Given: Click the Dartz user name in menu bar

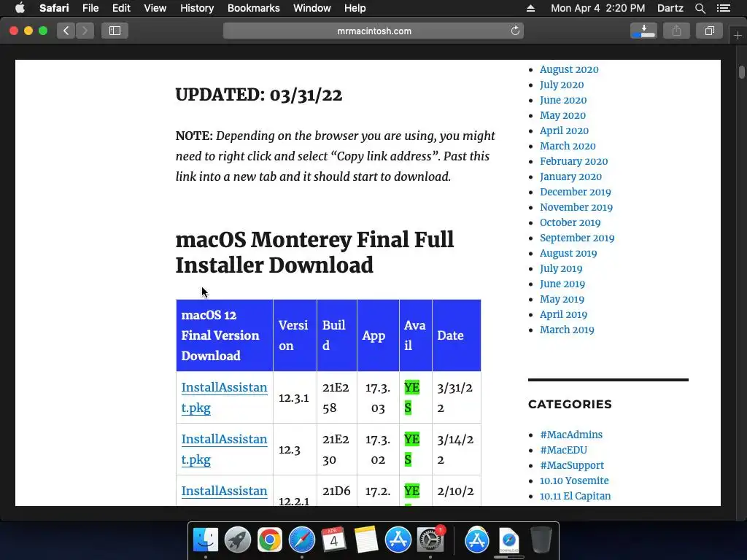Looking at the screenshot, I should (670, 8).
